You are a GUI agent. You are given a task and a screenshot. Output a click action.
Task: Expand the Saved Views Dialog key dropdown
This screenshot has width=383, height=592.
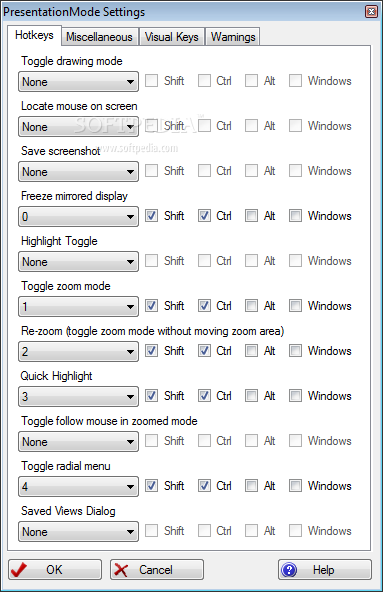pos(79,532)
